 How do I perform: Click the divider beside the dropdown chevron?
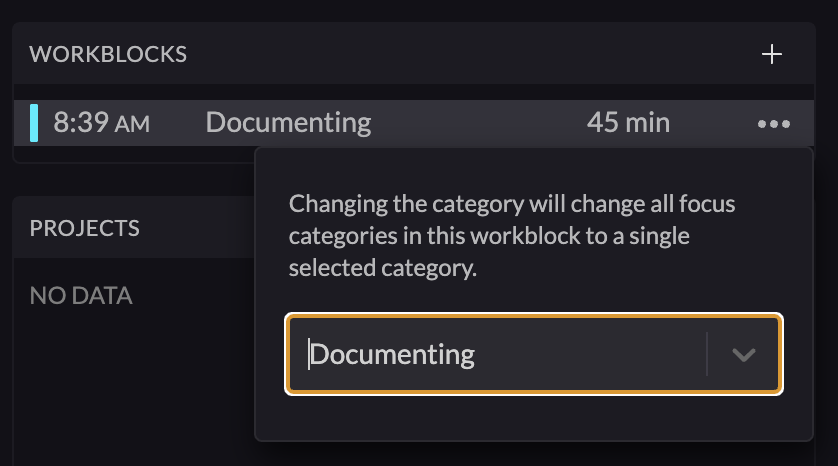(x=707, y=355)
